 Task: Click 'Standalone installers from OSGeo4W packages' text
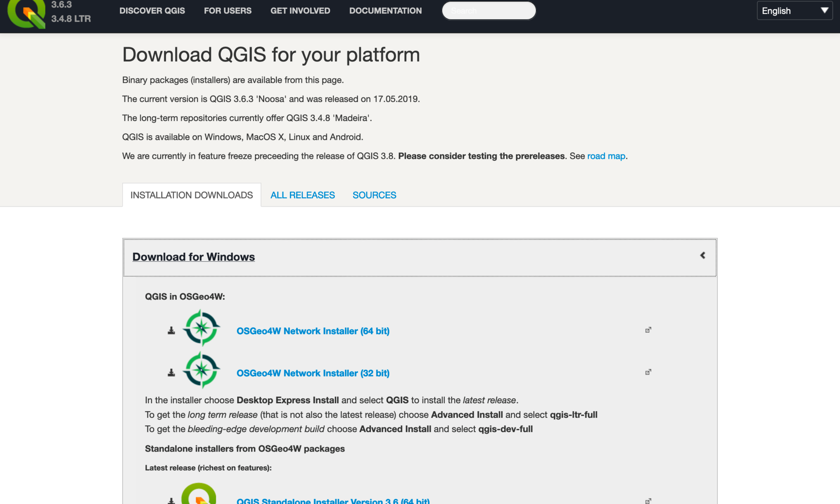tap(245, 449)
